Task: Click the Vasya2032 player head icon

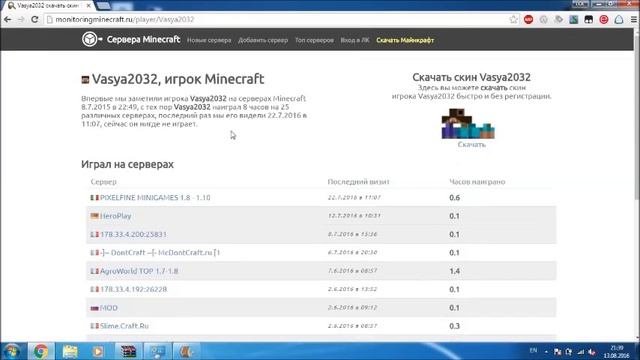Action: point(85,80)
